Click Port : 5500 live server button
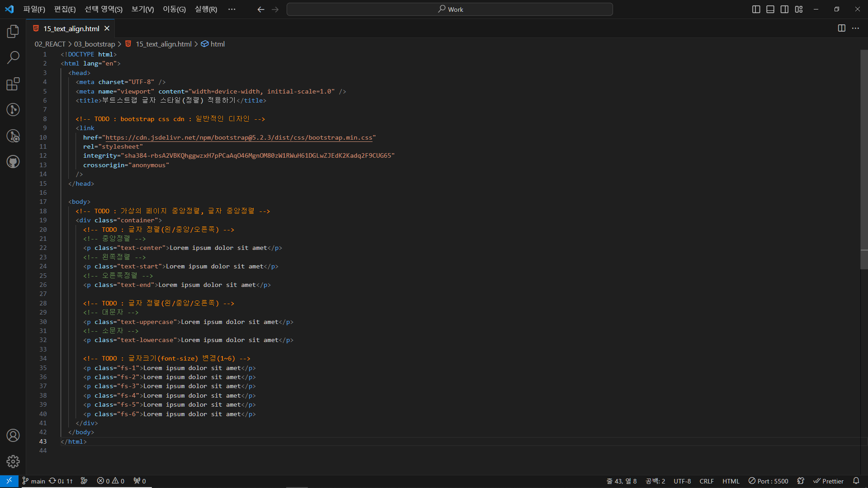The image size is (868, 488). (x=768, y=481)
